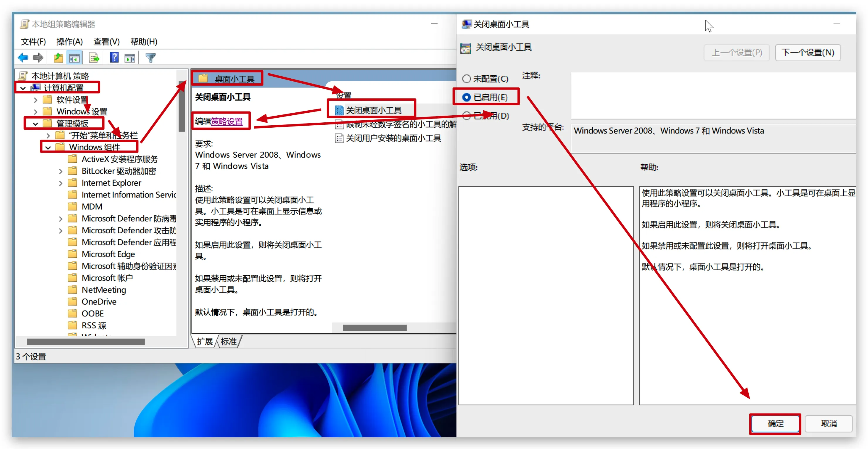
Task: Click the settings list horizontal scrollbar
Action: [375, 328]
